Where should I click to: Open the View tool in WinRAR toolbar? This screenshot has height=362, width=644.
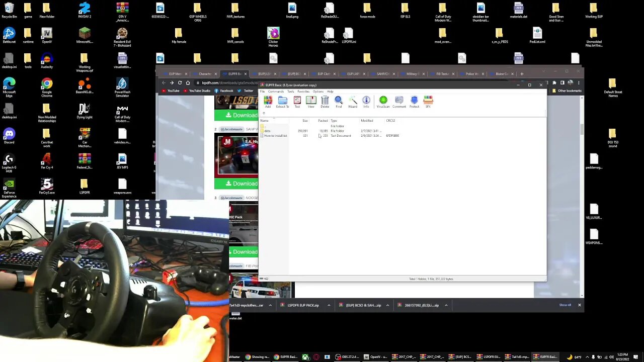(311, 102)
